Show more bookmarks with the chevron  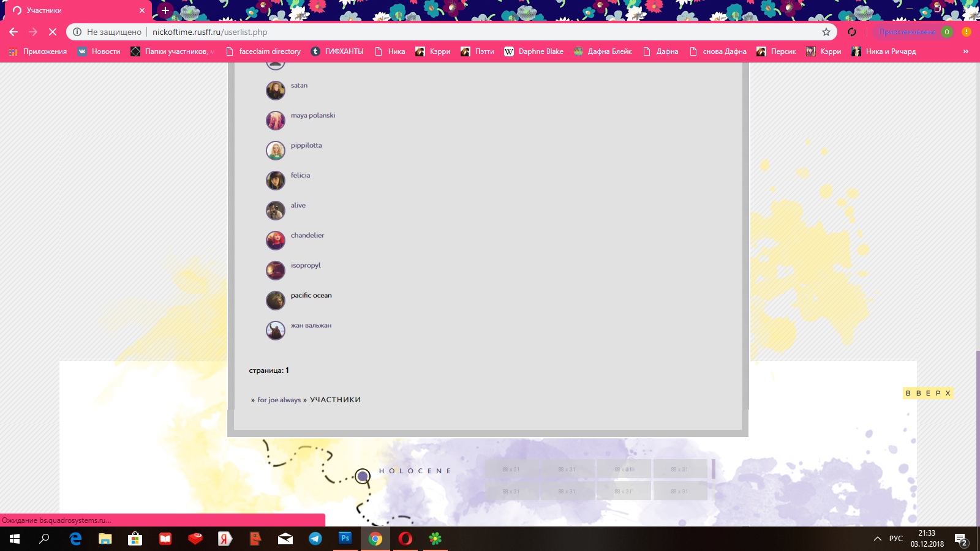coord(965,51)
